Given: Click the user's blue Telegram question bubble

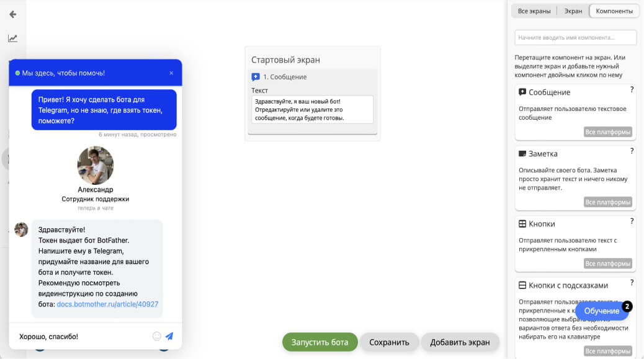Looking at the screenshot, I should tap(104, 110).
